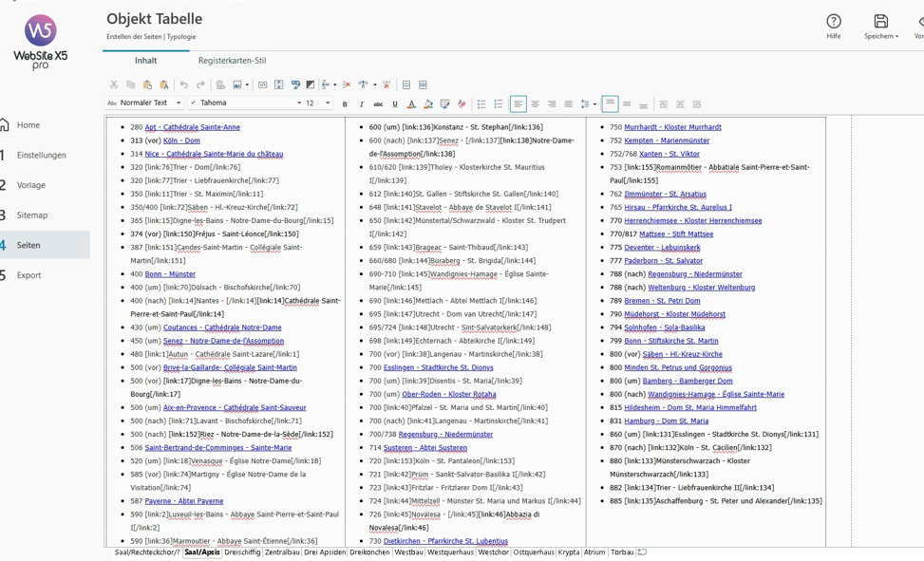Click the black-white background toggle icon
This screenshot has height=561, width=924.
pos(311,84)
